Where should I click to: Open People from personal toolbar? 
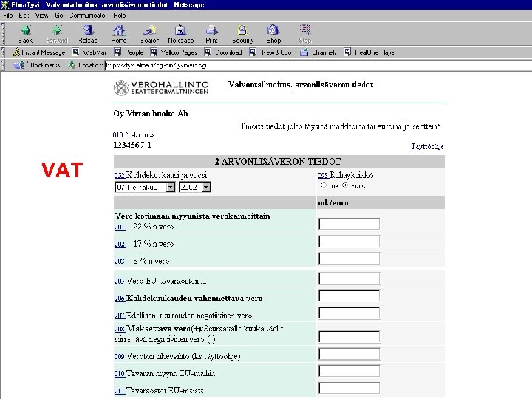129,52
